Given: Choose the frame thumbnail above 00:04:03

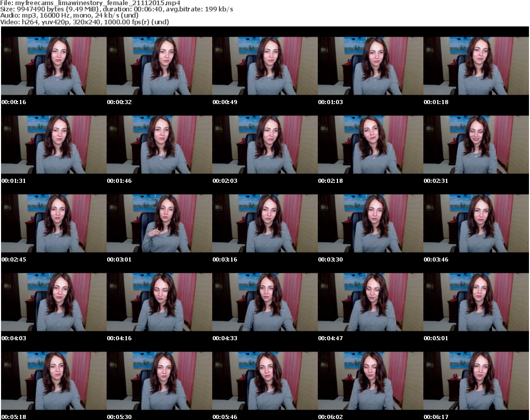Looking at the screenshot, I should [x=54, y=302].
